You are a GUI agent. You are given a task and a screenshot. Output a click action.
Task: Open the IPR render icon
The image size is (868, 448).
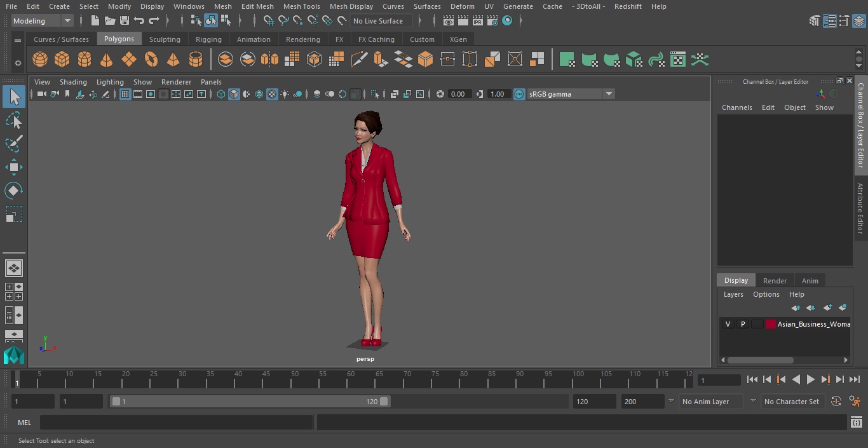coord(477,21)
